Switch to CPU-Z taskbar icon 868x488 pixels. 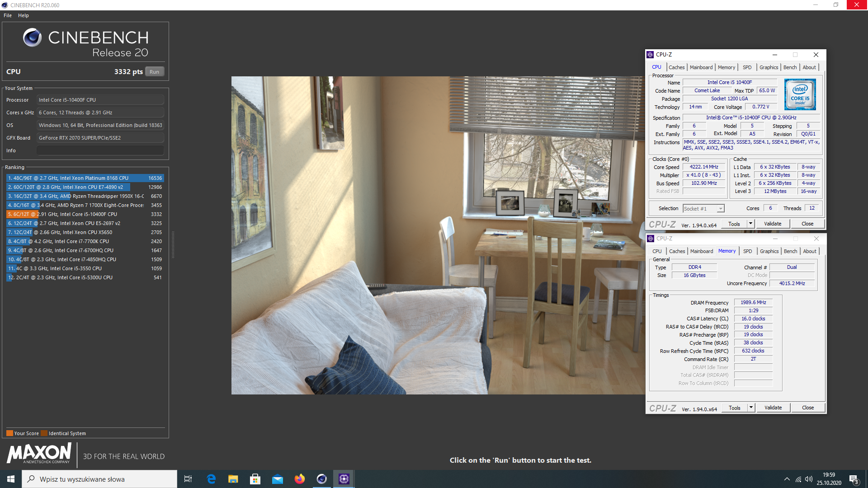344,479
